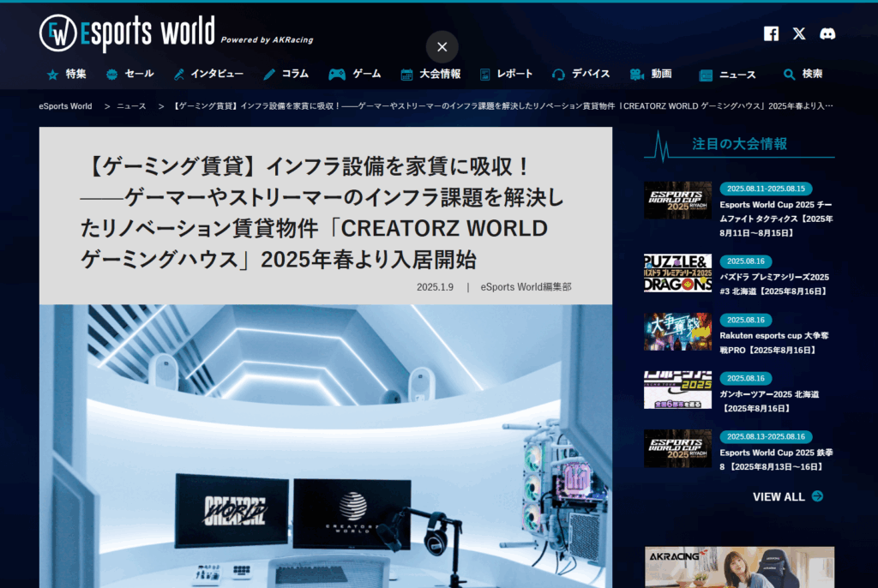Screen dimensions: 878x588
Task: Click the 注目の大会情報 heading
Action: [739, 144]
